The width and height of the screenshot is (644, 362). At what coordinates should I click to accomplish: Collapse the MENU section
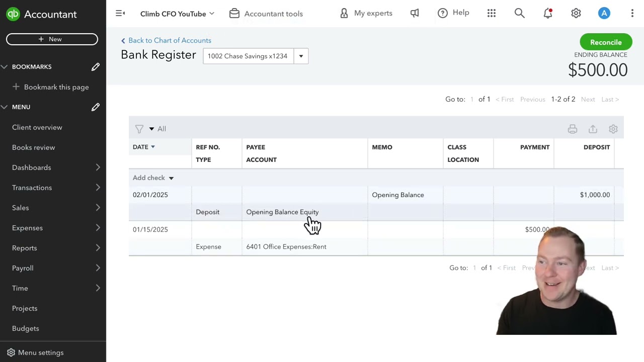[4, 107]
